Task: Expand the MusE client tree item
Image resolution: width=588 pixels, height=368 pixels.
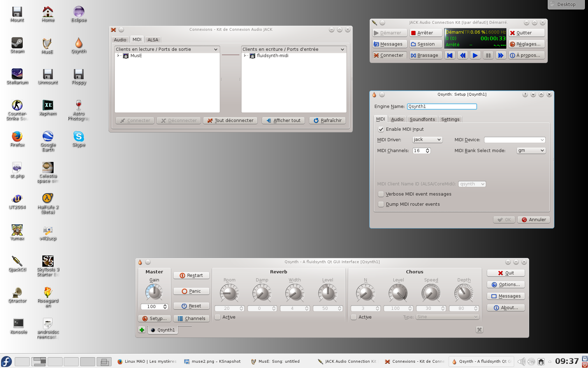Action: (x=118, y=55)
